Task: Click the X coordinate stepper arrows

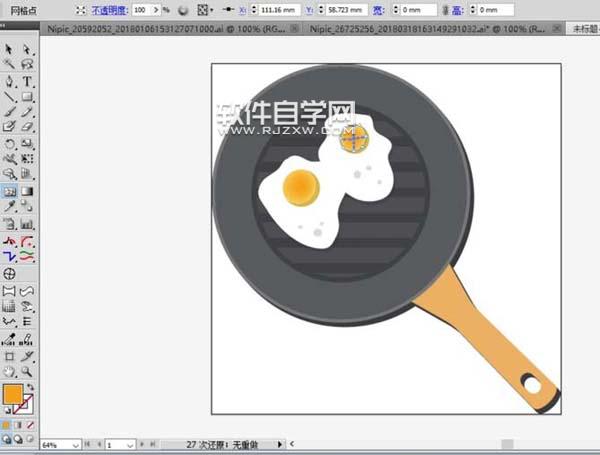Action: tap(254, 10)
